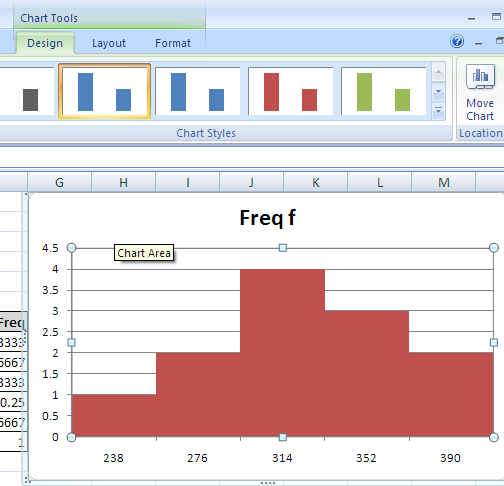Image resolution: width=504 pixels, height=486 pixels.
Task: Open the Layout tab
Action: pos(109,43)
